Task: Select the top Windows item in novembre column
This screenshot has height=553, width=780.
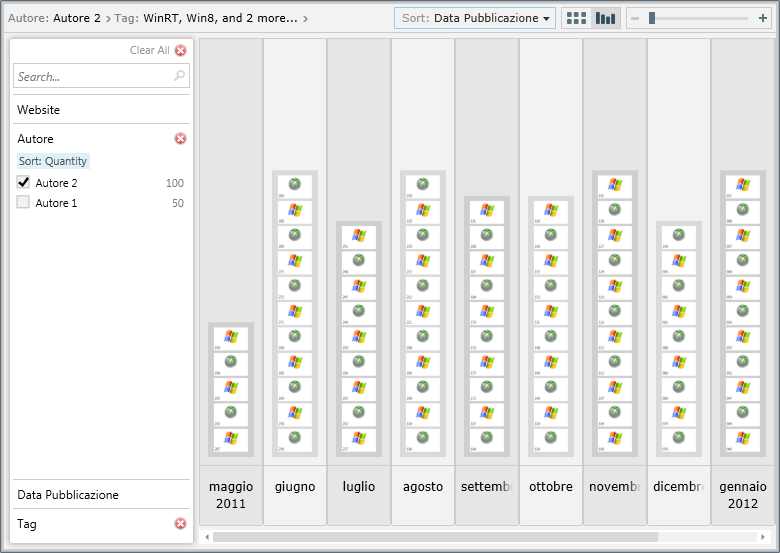Action: pos(615,186)
